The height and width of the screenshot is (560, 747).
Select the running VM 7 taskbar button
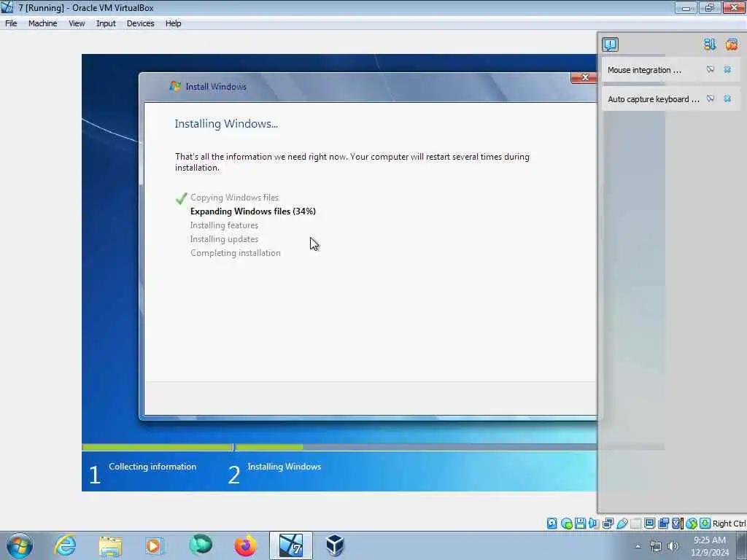pyautogui.click(x=290, y=545)
